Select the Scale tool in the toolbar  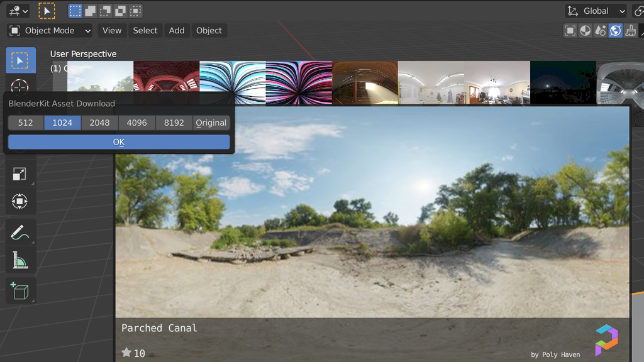click(x=19, y=174)
